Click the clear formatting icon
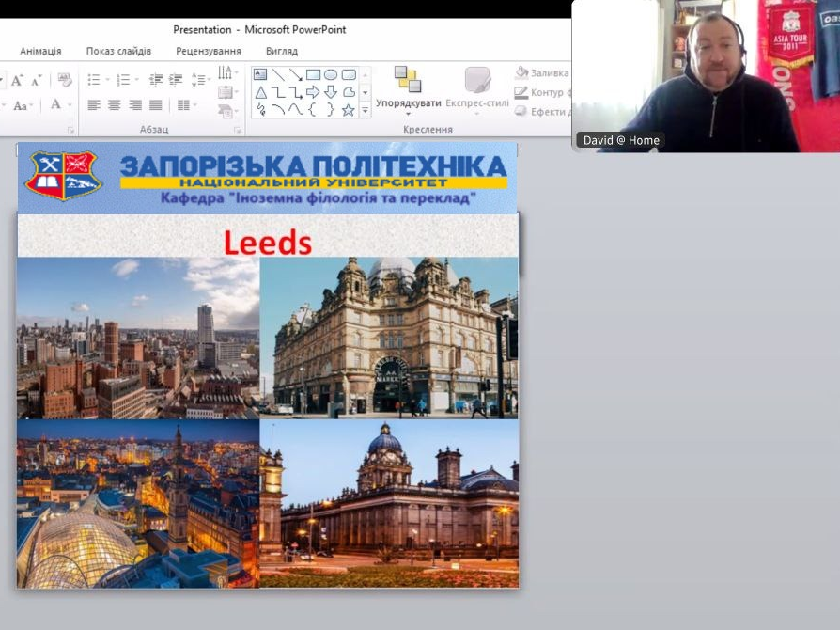This screenshot has height=630, width=840. [x=65, y=80]
